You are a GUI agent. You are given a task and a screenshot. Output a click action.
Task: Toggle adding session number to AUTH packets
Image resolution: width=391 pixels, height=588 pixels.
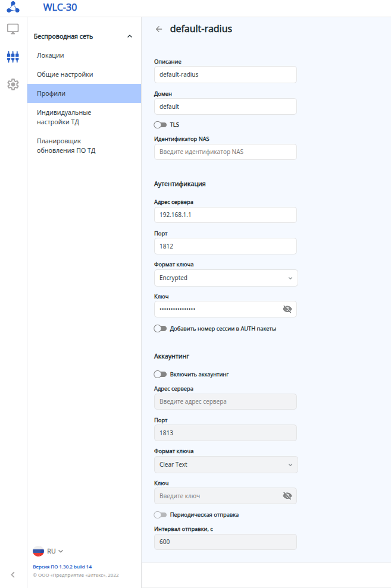[x=160, y=328]
